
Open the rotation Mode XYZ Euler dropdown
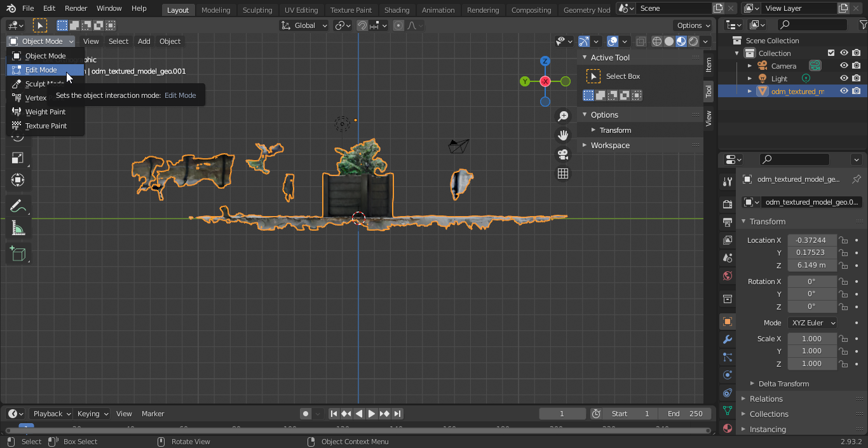[x=812, y=323]
